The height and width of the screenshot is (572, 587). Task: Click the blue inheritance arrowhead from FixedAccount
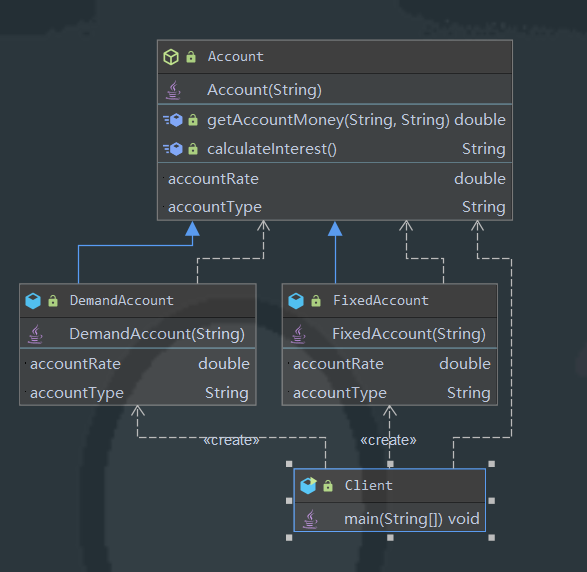[x=335, y=229]
